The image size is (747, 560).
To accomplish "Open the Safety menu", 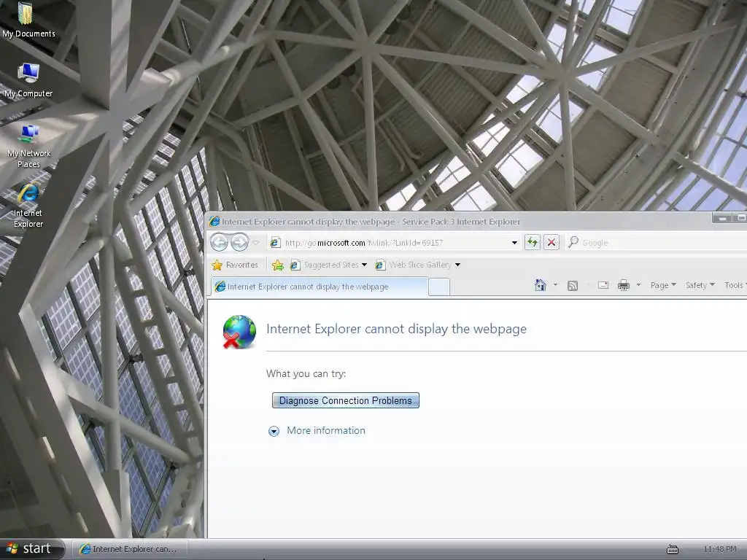I will pyautogui.click(x=700, y=285).
